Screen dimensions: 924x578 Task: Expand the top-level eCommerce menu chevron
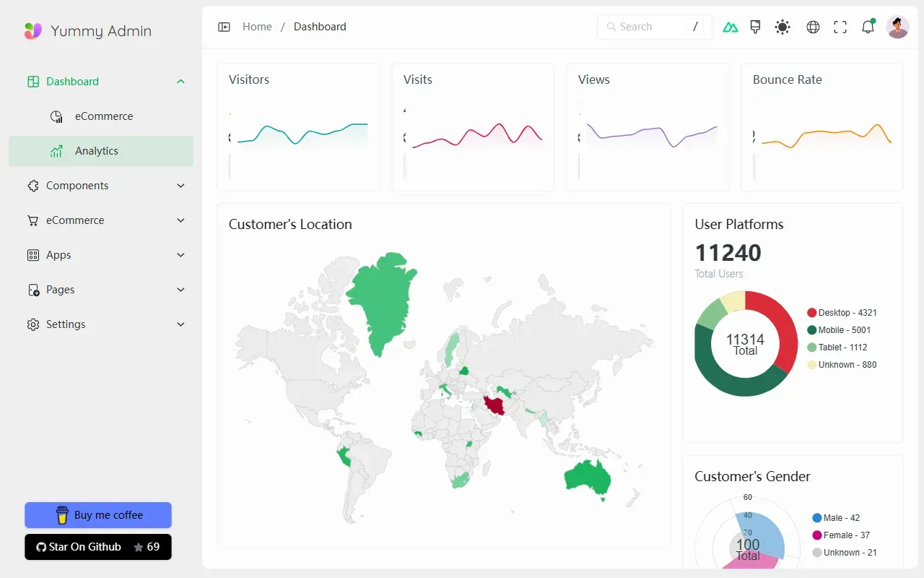point(180,220)
